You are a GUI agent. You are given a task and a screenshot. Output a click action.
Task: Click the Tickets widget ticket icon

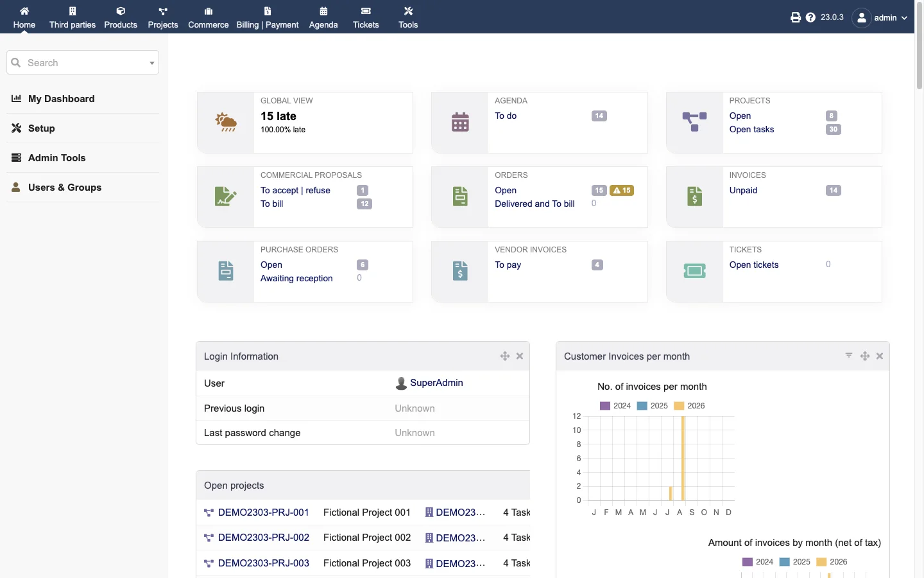click(694, 271)
